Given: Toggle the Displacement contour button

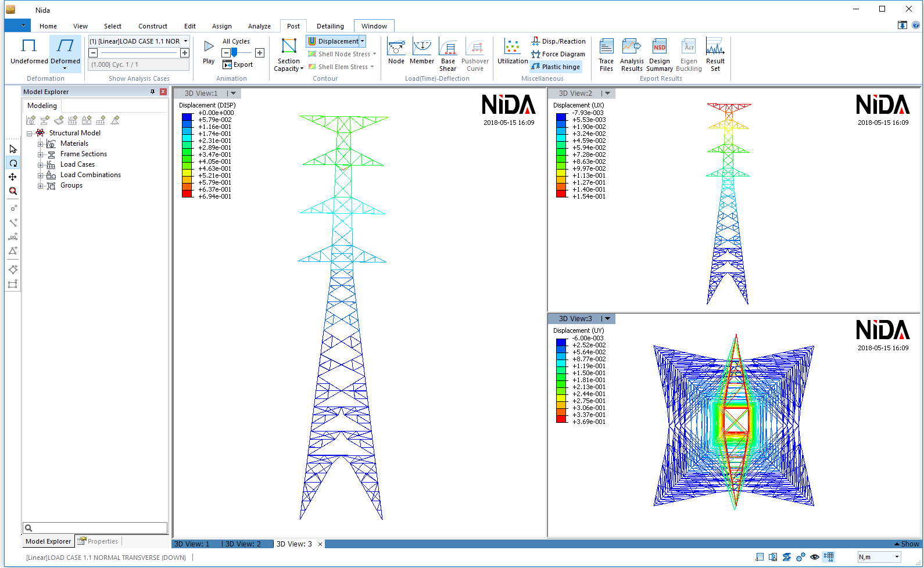Looking at the screenshot, I should coord(334,41).
